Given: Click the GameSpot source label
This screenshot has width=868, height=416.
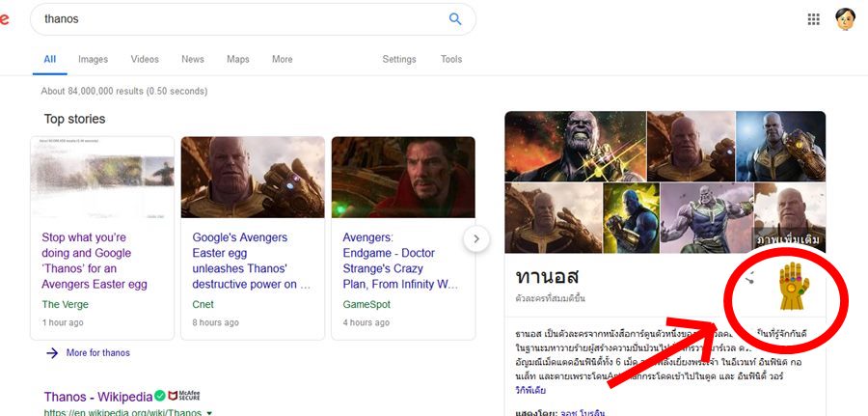Looking at the screenshot, I should 366,305.
